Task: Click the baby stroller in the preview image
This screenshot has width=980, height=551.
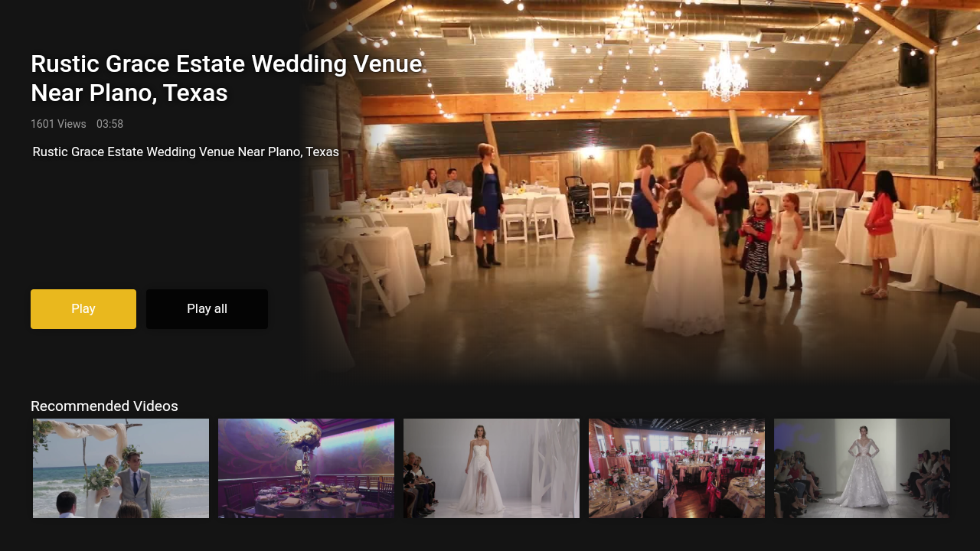Action: (580, 200)
